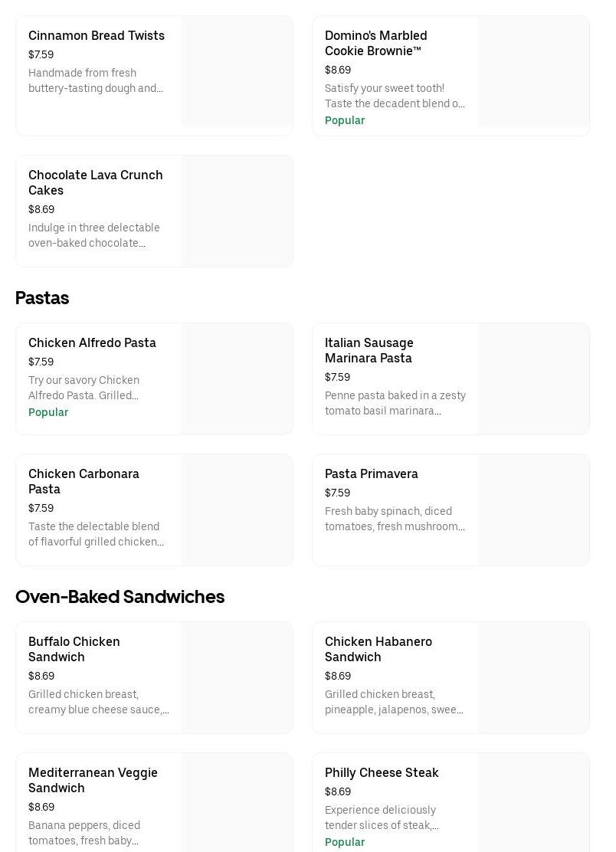This screenshot has height=852, width=616.
Task: Select the Chicken Carbonara Pasta title
Action: pyautogui.click(x=84, y=481)
